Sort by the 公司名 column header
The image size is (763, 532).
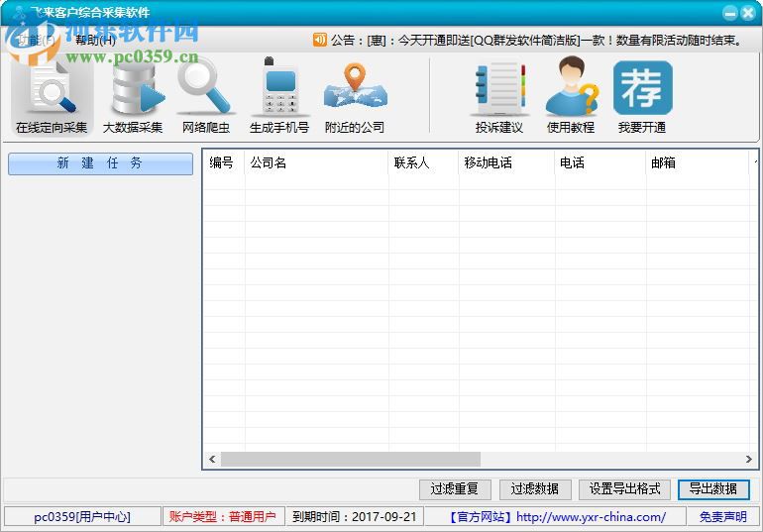(x=316, y=162)
